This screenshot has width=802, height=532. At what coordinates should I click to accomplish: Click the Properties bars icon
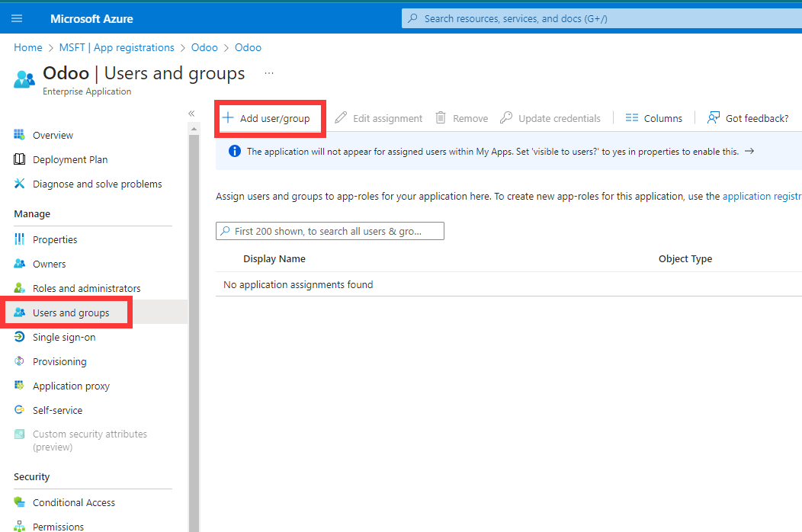click(x=19, y=239)
